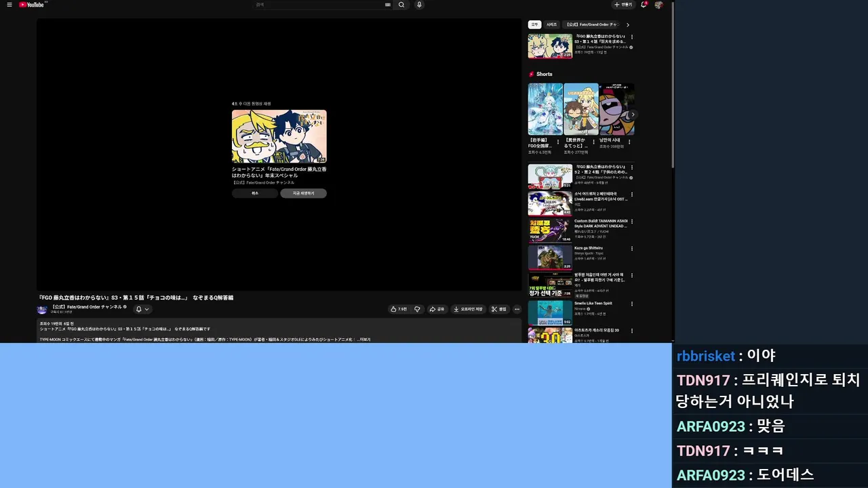Show next Shorts with arrow button

point(631,115)
